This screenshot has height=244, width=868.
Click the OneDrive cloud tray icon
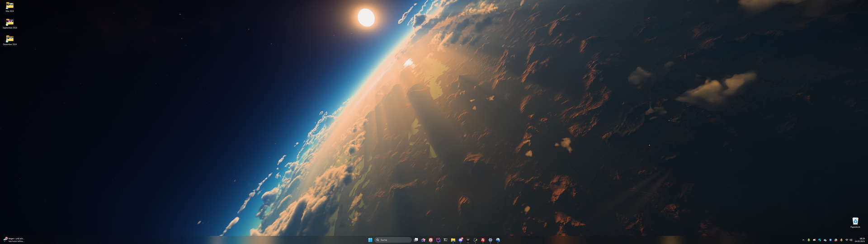click(825, 240)
